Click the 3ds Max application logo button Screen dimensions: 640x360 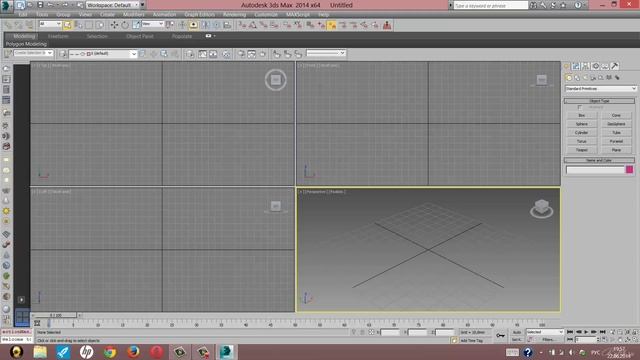7,6
